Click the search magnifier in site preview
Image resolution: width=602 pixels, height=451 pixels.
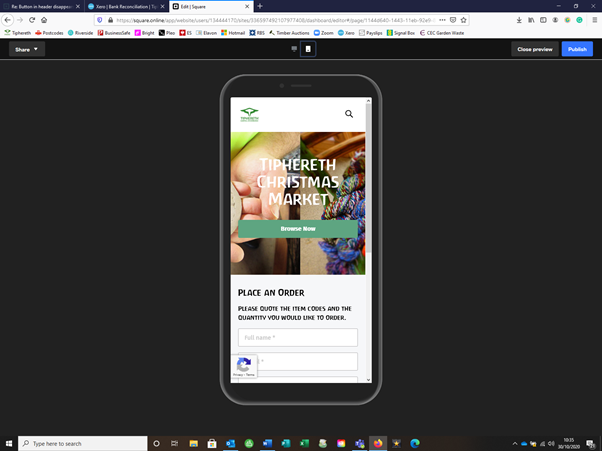pyautogui.click(x=349, y=114)
